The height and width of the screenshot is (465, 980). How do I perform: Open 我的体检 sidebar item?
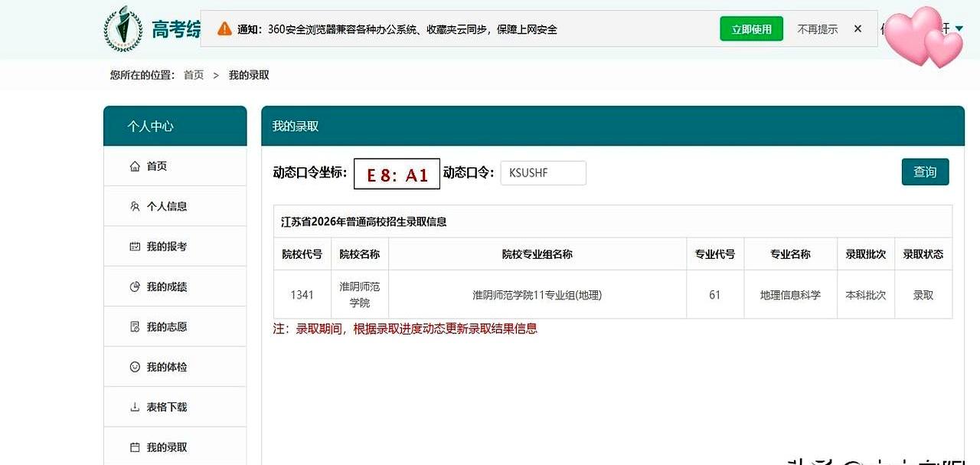tap(175, 367)
